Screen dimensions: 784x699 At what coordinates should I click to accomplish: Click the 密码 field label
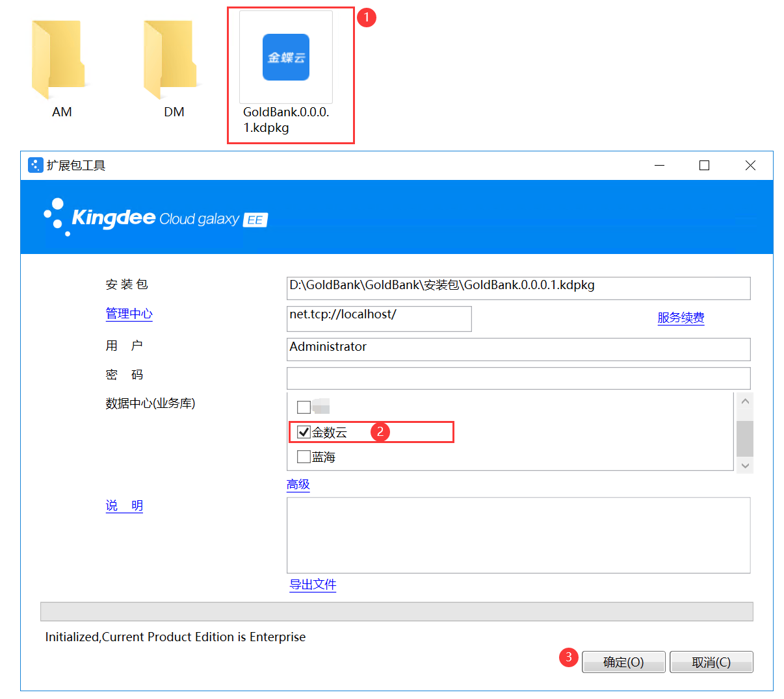[x=124, y=375]
